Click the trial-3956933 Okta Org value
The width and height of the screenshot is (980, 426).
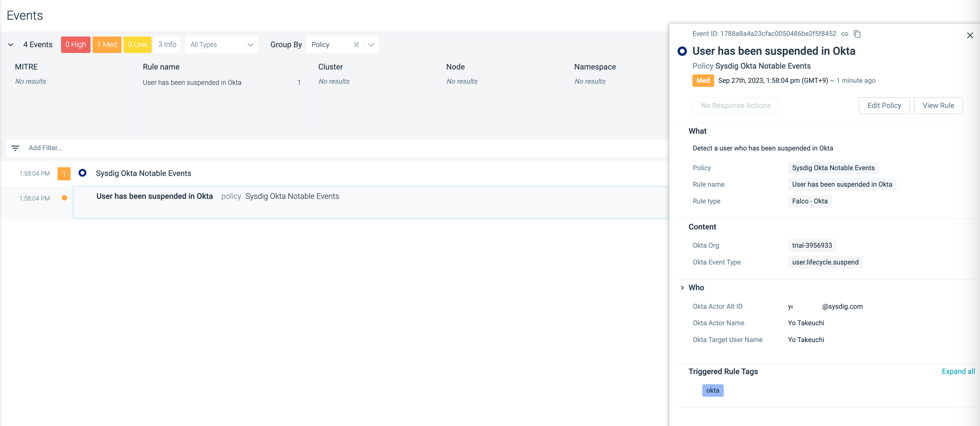(x=812, y=245)
